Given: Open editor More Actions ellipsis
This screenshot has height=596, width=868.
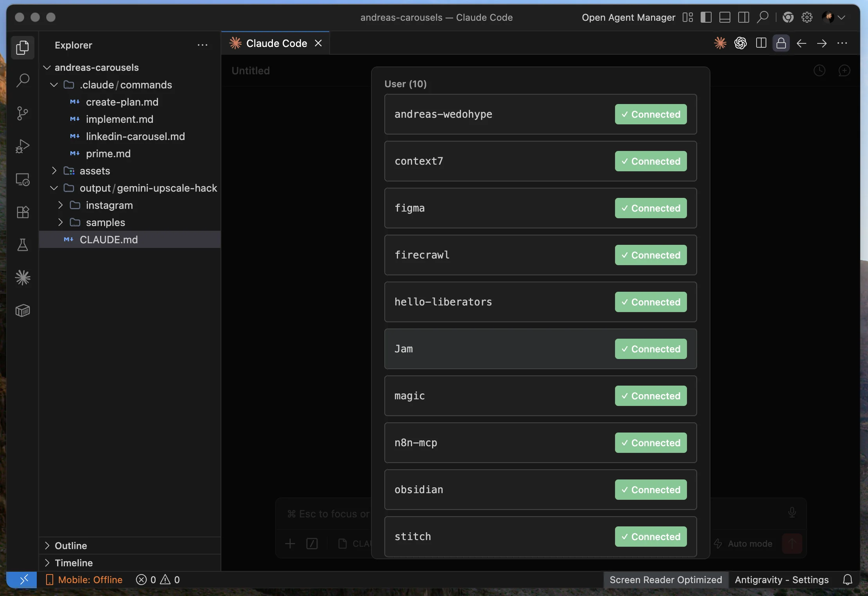Looking at the screenshot, I should pos(842,43).
